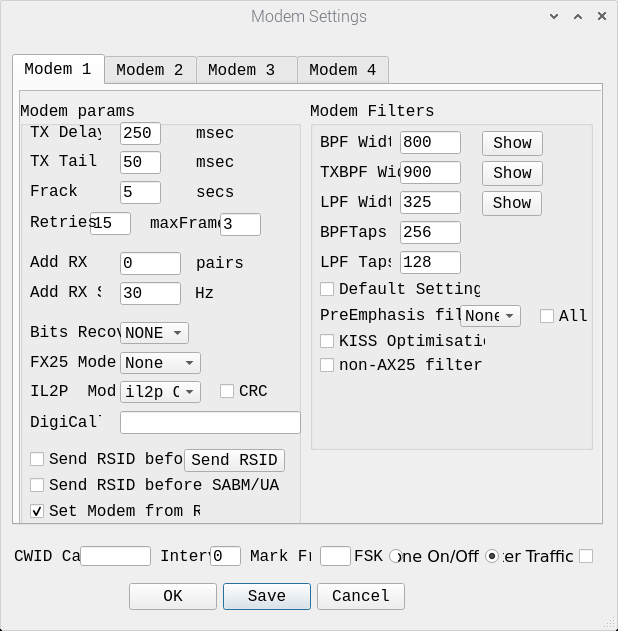618x631 pixels.
Task: Select the Modem 4 tab
Action: point(342,70)
